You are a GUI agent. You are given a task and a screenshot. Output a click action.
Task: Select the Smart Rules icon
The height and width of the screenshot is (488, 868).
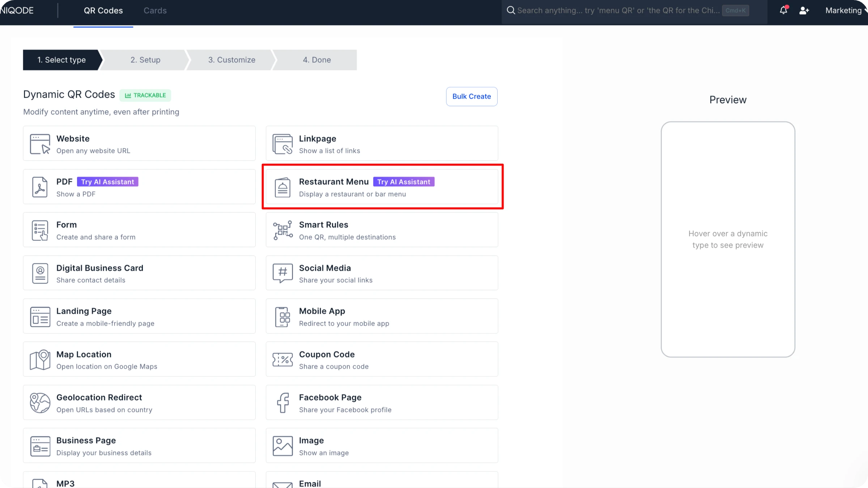click(x=283, y=230)
